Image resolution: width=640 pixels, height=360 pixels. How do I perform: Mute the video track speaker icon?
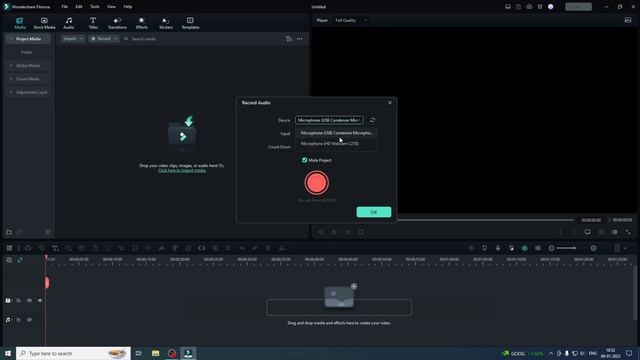coord(29,300)
